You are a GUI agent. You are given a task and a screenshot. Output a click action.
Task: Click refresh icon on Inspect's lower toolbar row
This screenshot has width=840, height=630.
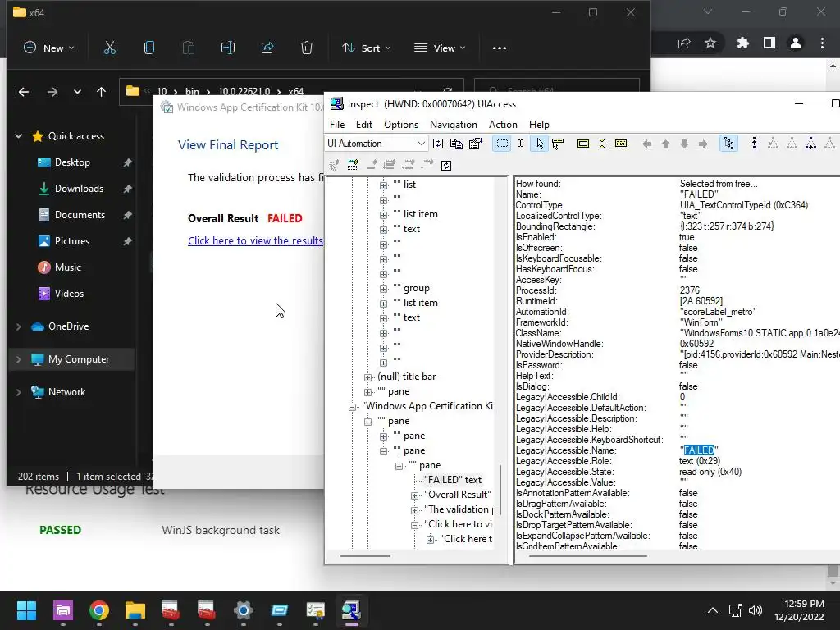(445, 165)
